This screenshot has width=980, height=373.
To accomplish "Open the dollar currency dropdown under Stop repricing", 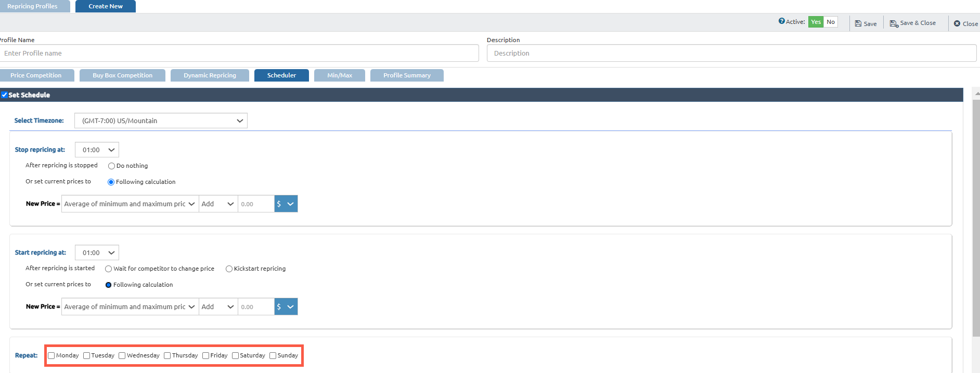I will 286,204.
